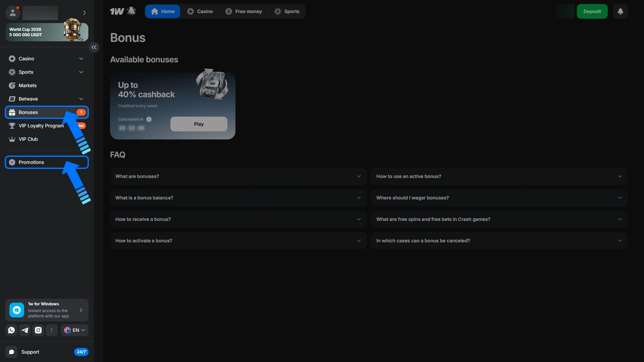Click the VIP Club crown icon
The height and width of the screenshot is (362, 644).
(x=12, y=139)
